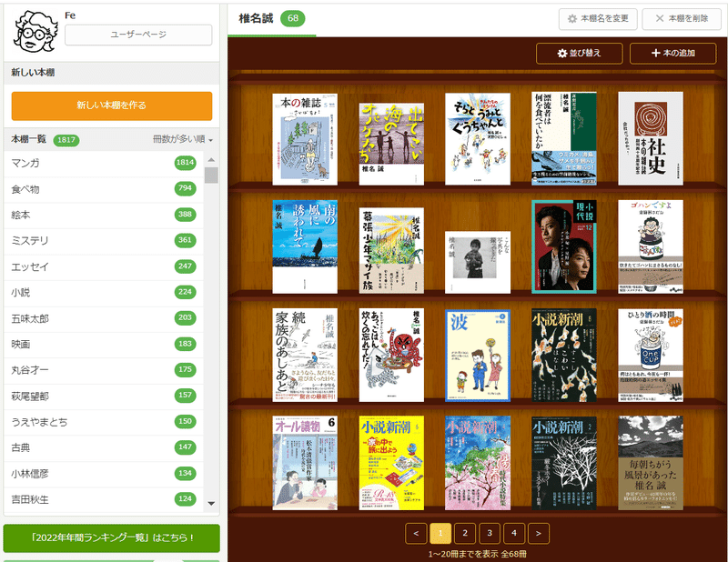Viewport: 728px width, 562px height.
Task: Open the 毎朝ちがう風景があった book cover
Action: [x=651, y=463]
